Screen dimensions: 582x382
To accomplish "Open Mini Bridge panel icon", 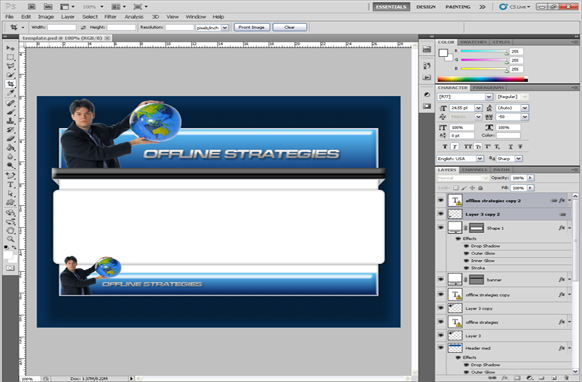I will 427,49.
